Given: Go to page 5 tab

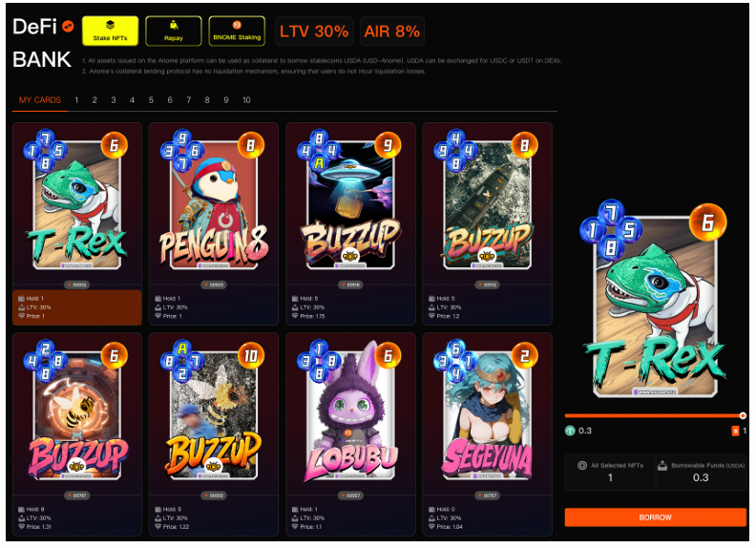Looking at the screenshot, I should tap(151, 100).
